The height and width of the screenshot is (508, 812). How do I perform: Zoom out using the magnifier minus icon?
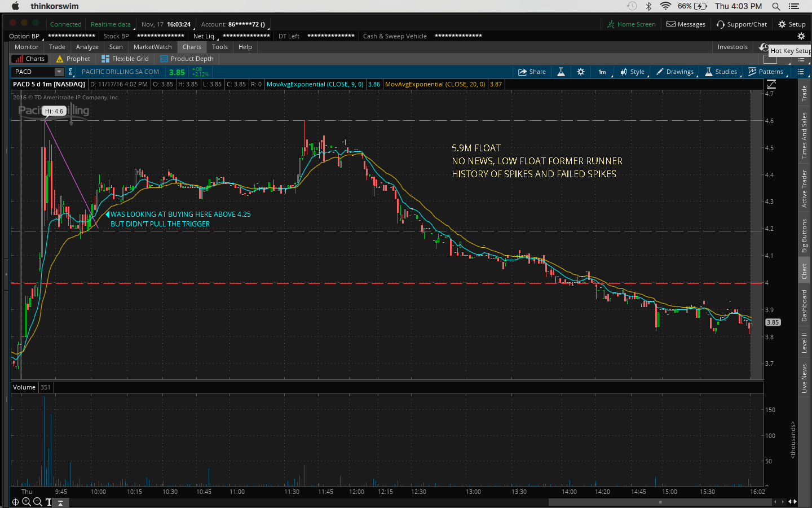(x=37, y=502)
